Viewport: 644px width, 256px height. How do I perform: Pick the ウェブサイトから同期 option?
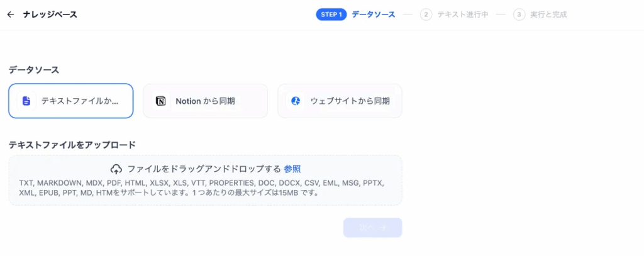coord(340,101)
